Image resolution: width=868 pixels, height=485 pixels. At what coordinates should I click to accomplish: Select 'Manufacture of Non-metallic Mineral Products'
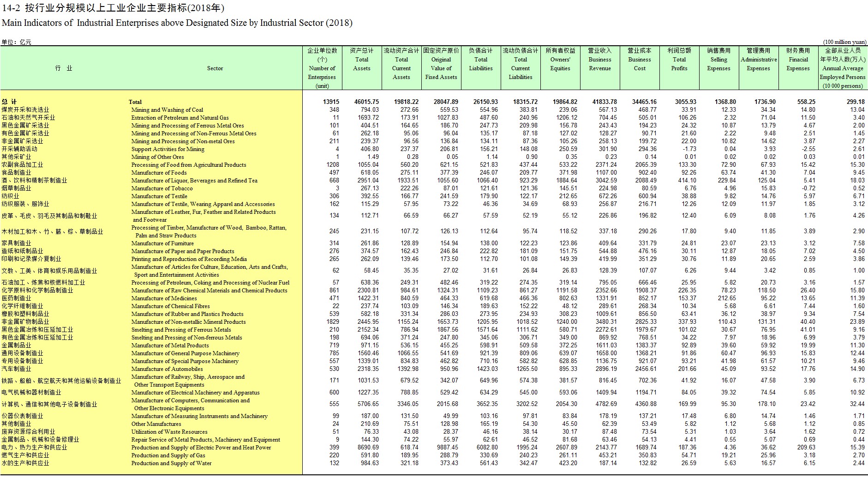[188, 322]
